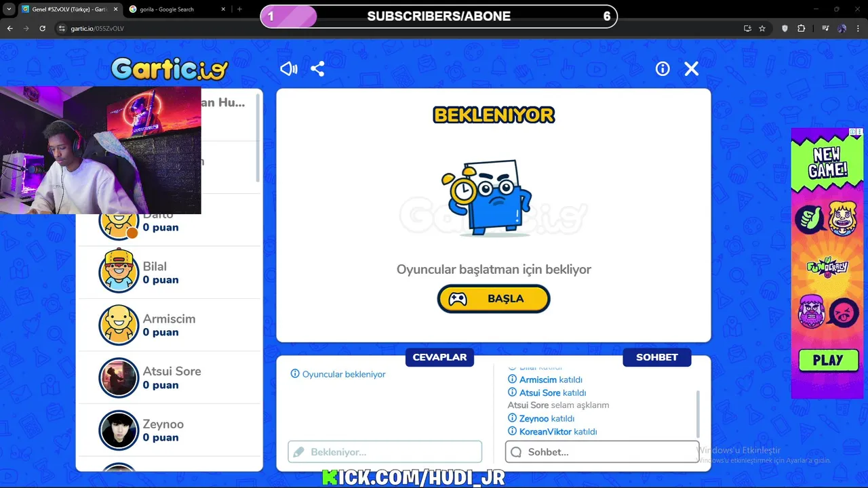
Task: Open browser extensions puzzle icon
Action: [802, 28]
